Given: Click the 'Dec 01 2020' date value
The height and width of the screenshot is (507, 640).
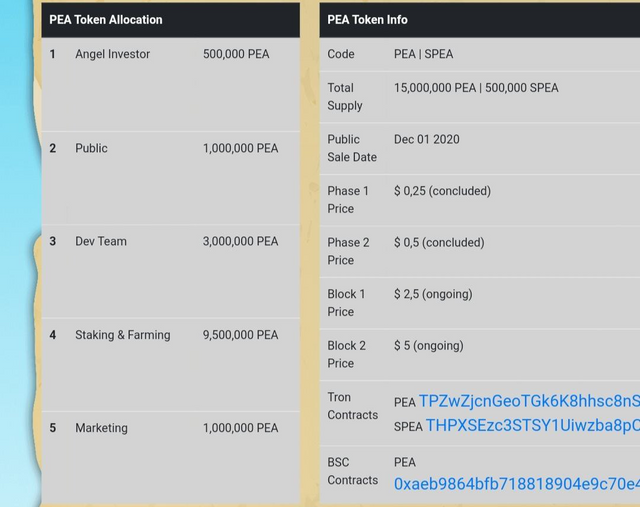Looking at the screenshot, I should pos(427,139).
